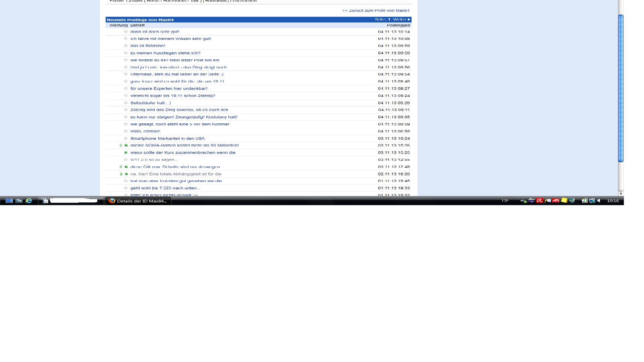Click the Show Desktop quick launch icon
This screenshot has width=644, height=362.
(x=9, y=200)
